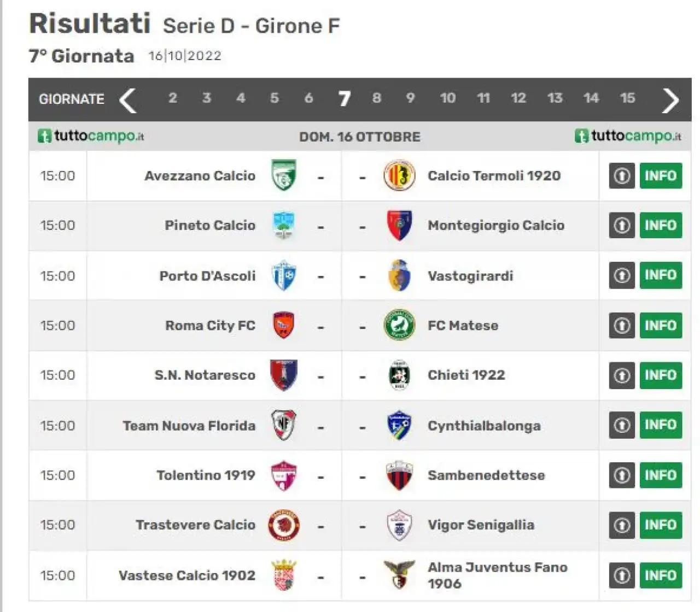The width and height of the screenshot is (700, 612).
Task: Click the tuttocampo.it logo at left
Action: coord(91,136)
